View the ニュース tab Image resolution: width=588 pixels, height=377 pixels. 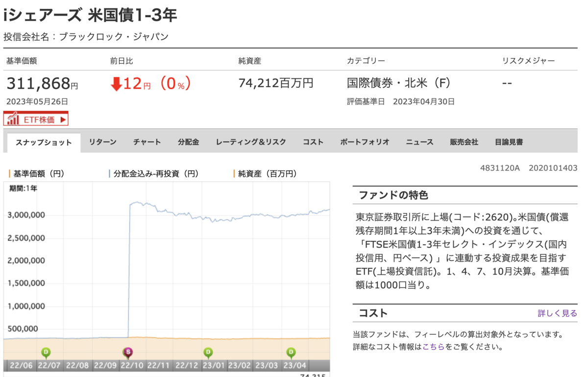[419, 142]
